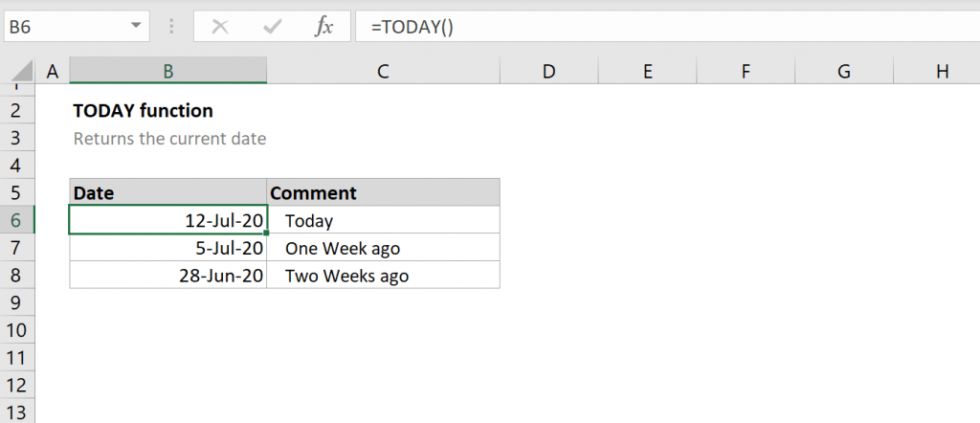Click the formula bar containing =TODAY()

[x=667, y=27]
